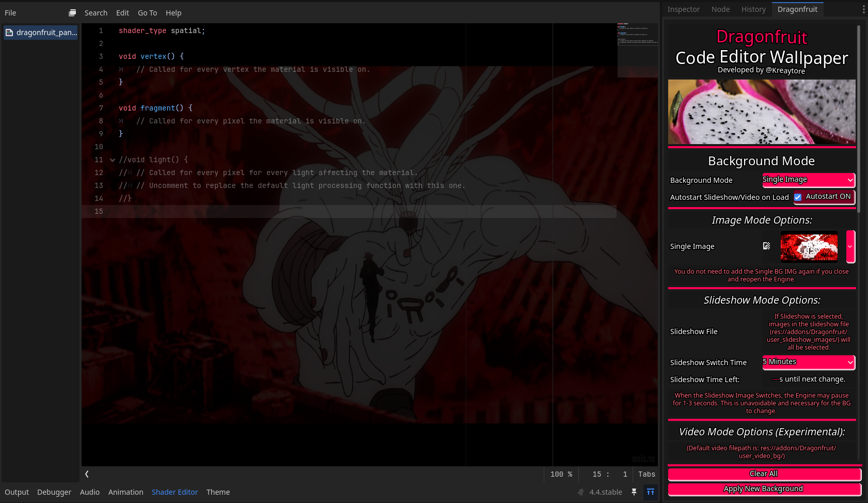Click the Dragonfruit panel vertical scrollbar
Screen dimensions: 868x503
(x=858, y=119)
